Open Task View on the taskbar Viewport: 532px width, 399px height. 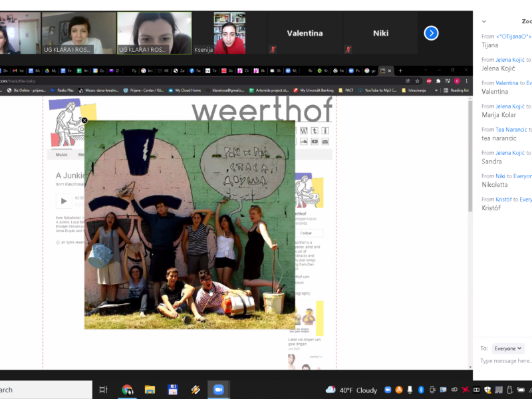[x=103, y=390]
